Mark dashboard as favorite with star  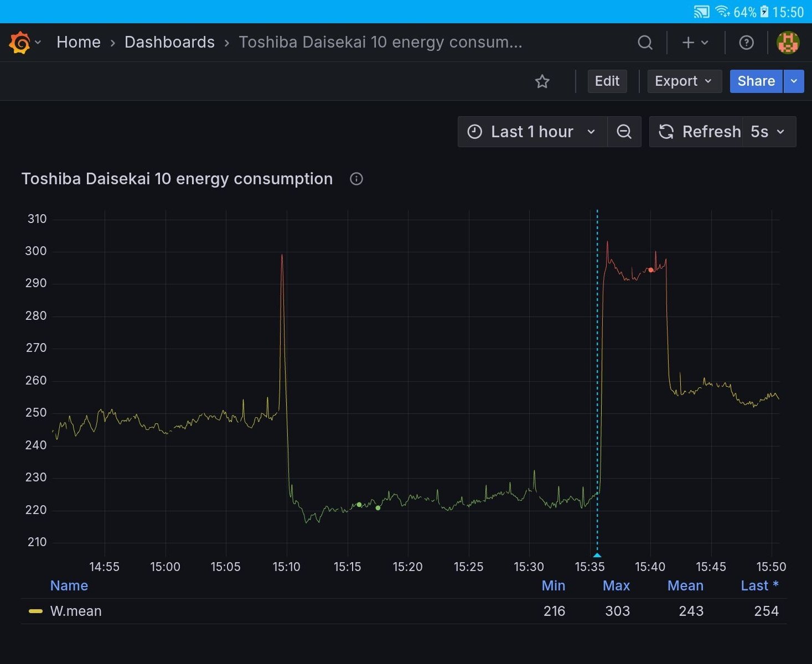click(x=542, y=82)
